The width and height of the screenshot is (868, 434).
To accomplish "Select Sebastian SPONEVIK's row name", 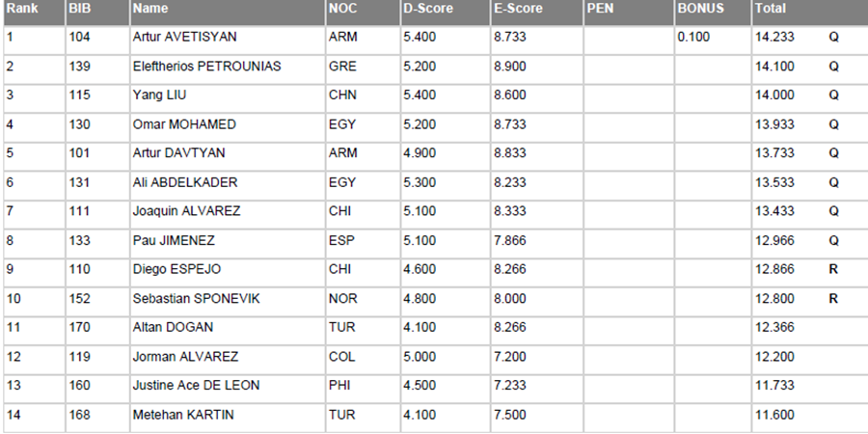I will [196, 299].
